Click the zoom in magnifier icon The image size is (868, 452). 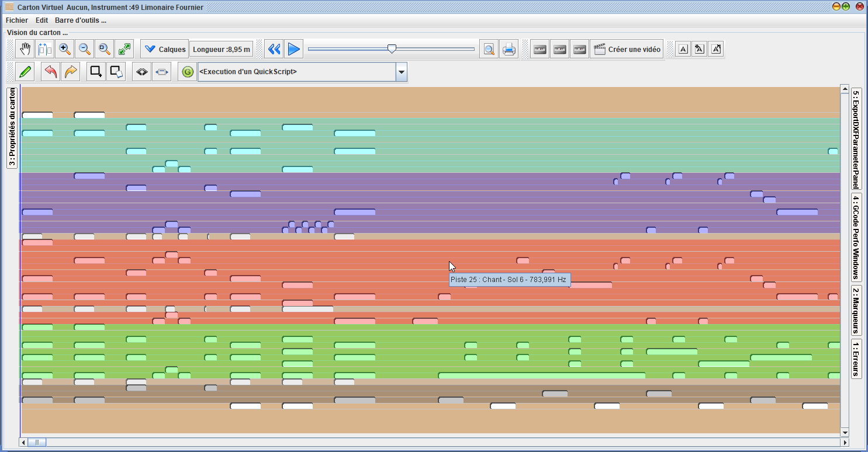point(65,50)
